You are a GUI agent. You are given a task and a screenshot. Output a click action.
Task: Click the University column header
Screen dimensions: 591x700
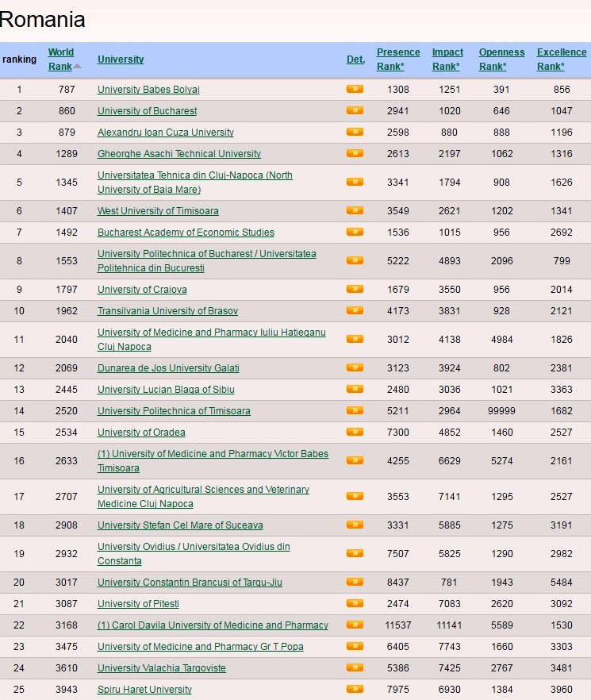point(121,60)
